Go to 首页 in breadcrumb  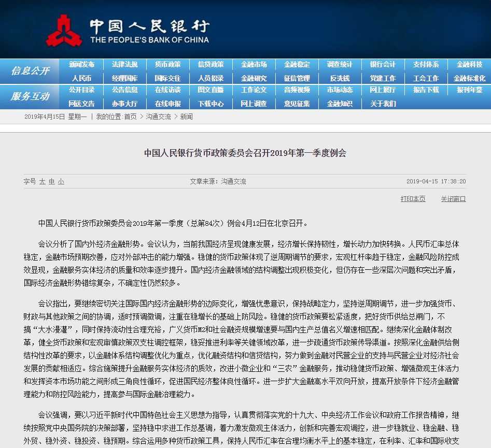point(130,117)
